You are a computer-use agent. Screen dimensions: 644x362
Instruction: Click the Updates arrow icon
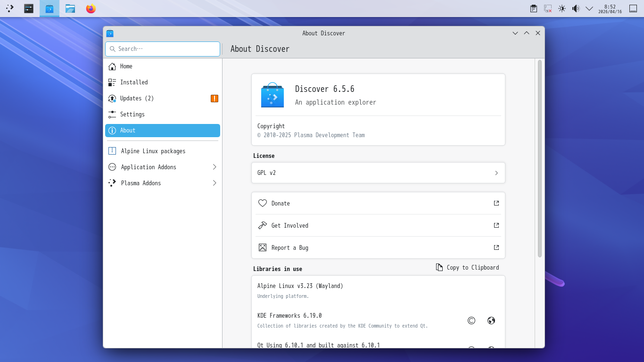pos(112,99)
